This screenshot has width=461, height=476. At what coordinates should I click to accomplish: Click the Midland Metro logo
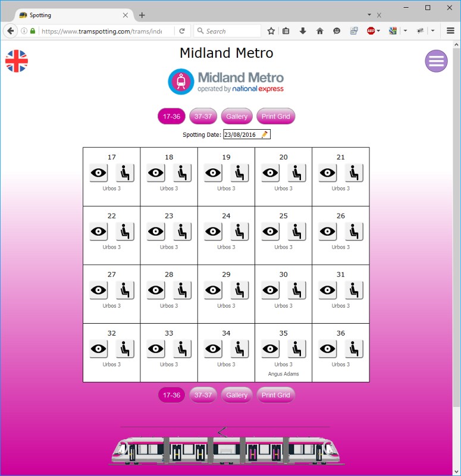click(226, 82)
